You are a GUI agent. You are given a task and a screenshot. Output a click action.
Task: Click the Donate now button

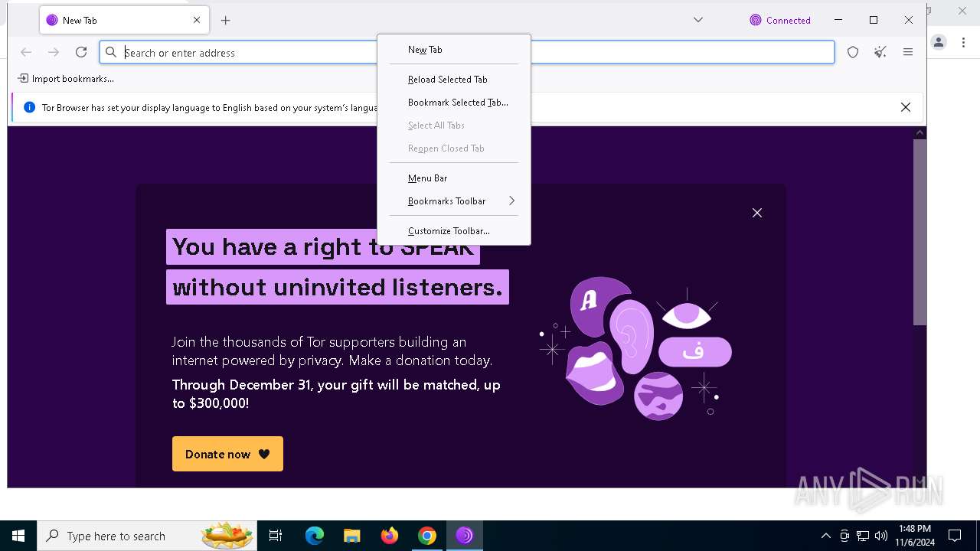[227, 454]
